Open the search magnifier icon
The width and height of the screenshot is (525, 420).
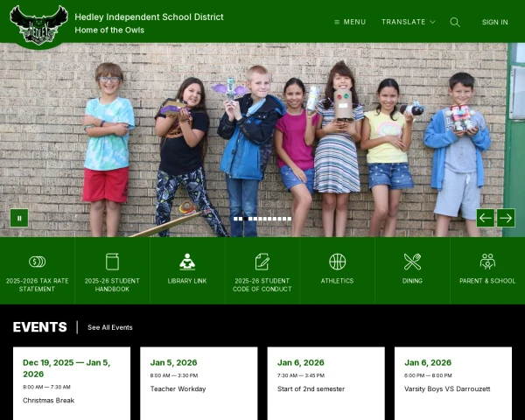[x=455, y=22]
